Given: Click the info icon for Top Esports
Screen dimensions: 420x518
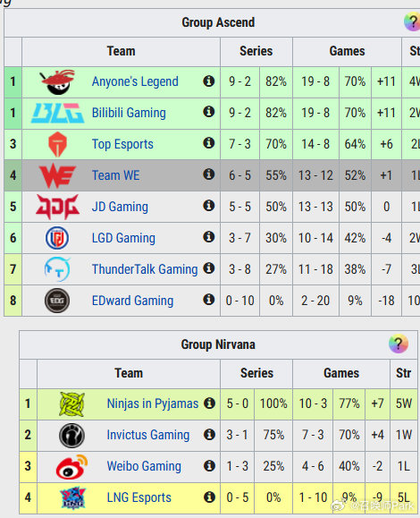Looking at the screenshot, I should click(208, 143).
